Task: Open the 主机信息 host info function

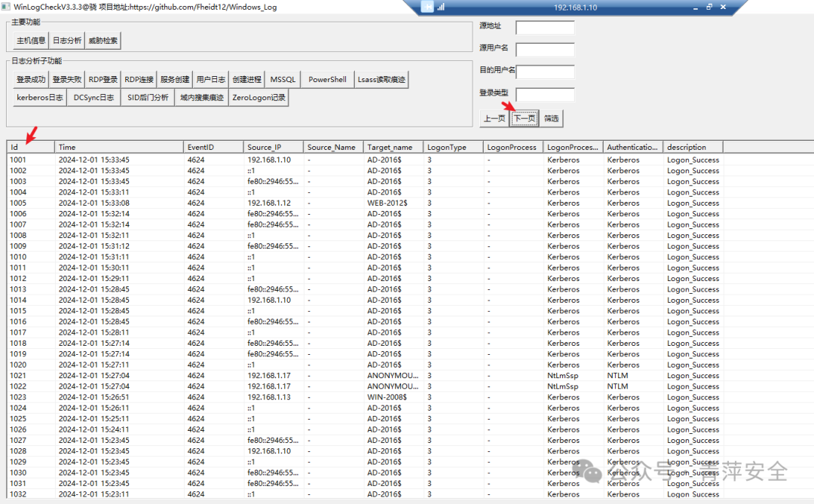Action: 31,41
